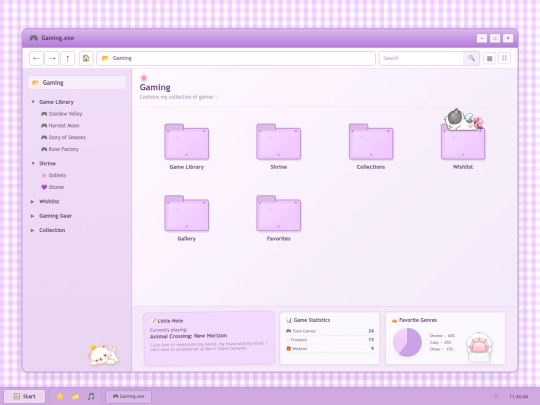Click the pink gaming chair image
This screenshot has height=405, width=540.
tap(479, 346)
